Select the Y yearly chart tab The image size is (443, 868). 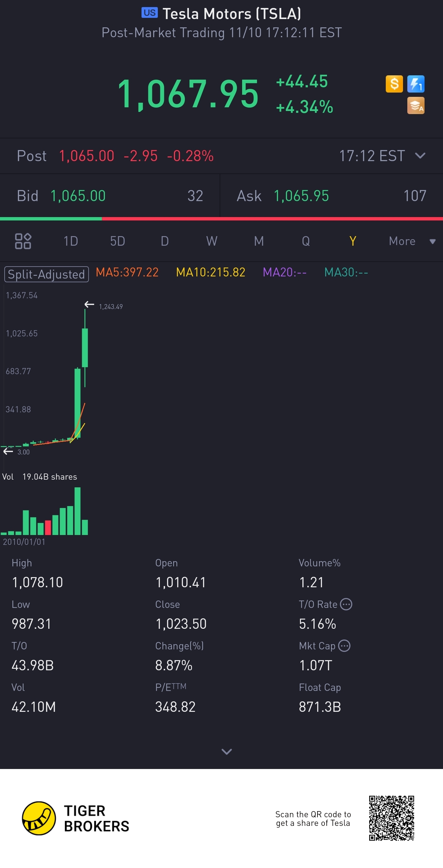353,241
